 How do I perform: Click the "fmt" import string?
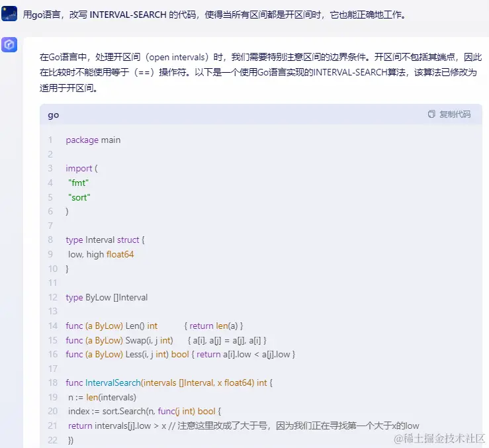78,183
